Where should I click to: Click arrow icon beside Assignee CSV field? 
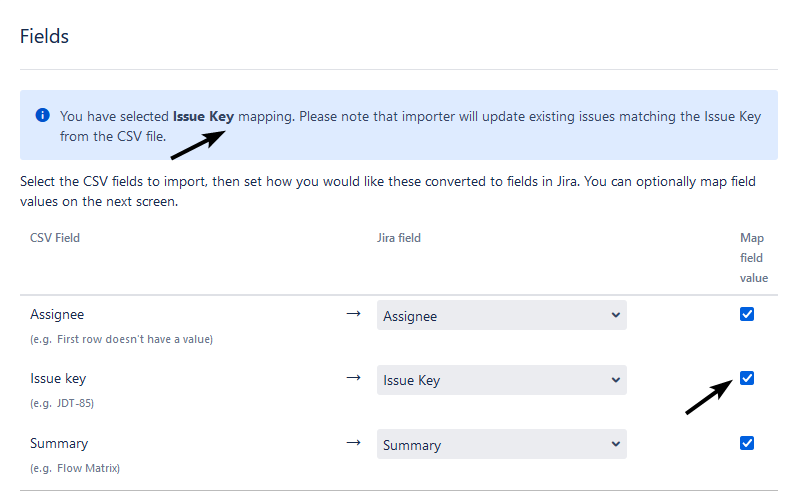353,314
